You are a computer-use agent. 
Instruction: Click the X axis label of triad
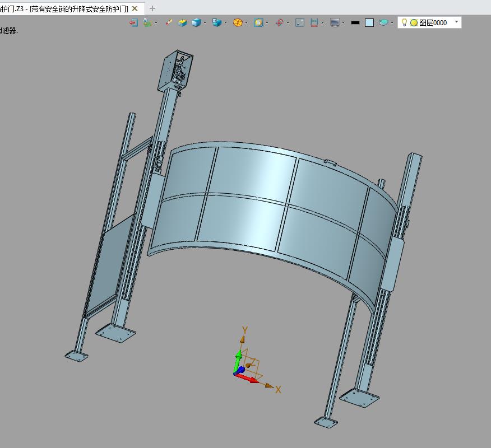click(278, 390)
